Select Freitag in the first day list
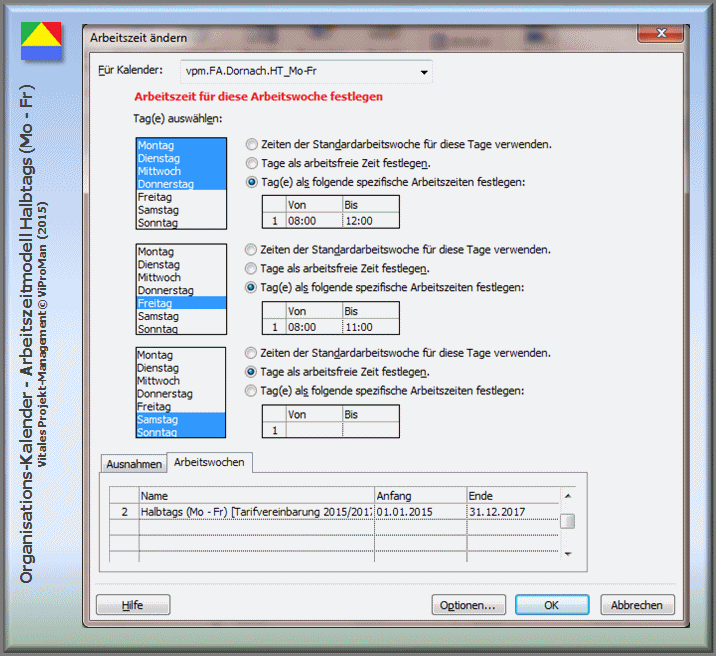The height and width of the screenshot is (656, 716). click(x=155, y=198)
